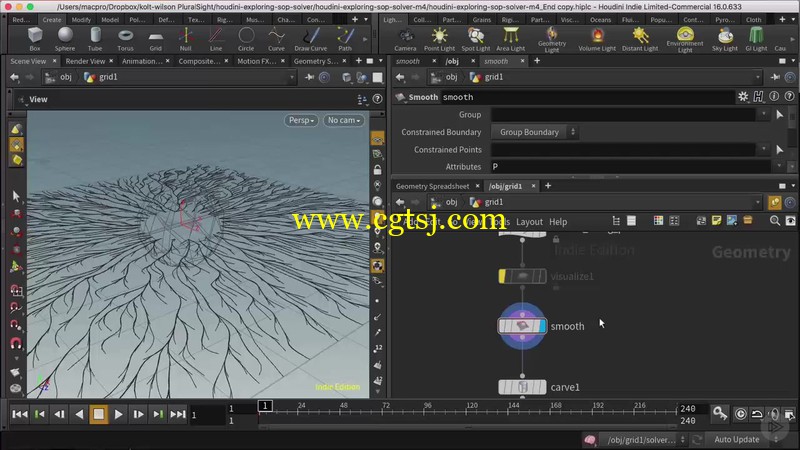Expand the scene view path dropdown
The image size is (800, 450).
coord(292,77)
